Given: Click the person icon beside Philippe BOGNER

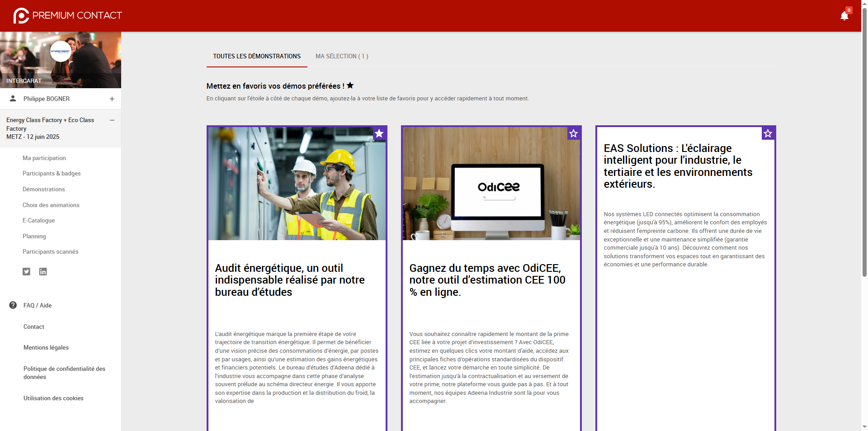Looking at the screenshot, I should tap(13, 99).
